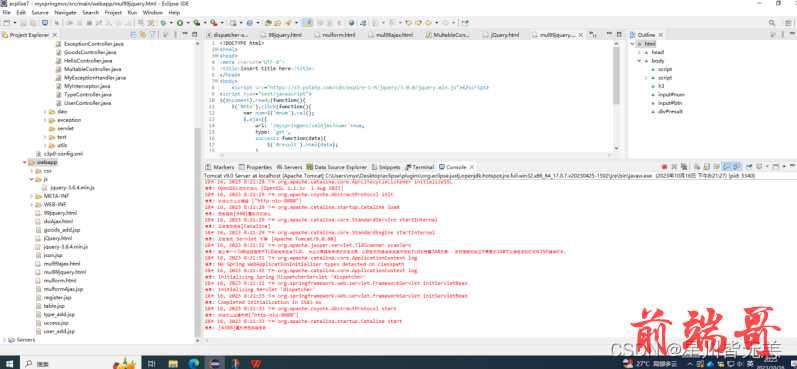The image size is (797, 369).
Task: Maximize the Project Explorer panel
Action: 194,35
